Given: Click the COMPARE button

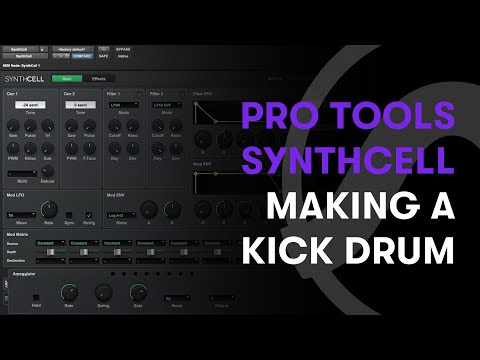Looking at the screenshot, I should [82, 56].
